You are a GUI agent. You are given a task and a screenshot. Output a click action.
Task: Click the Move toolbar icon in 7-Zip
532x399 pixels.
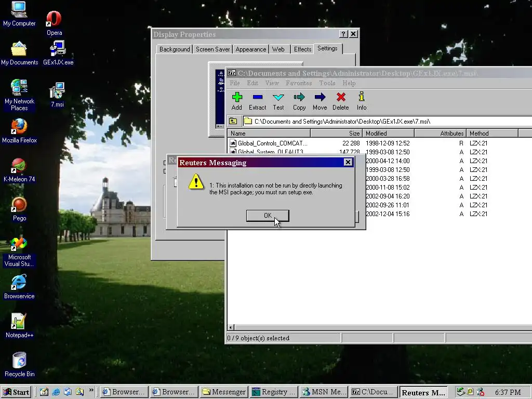pos(320,101)
